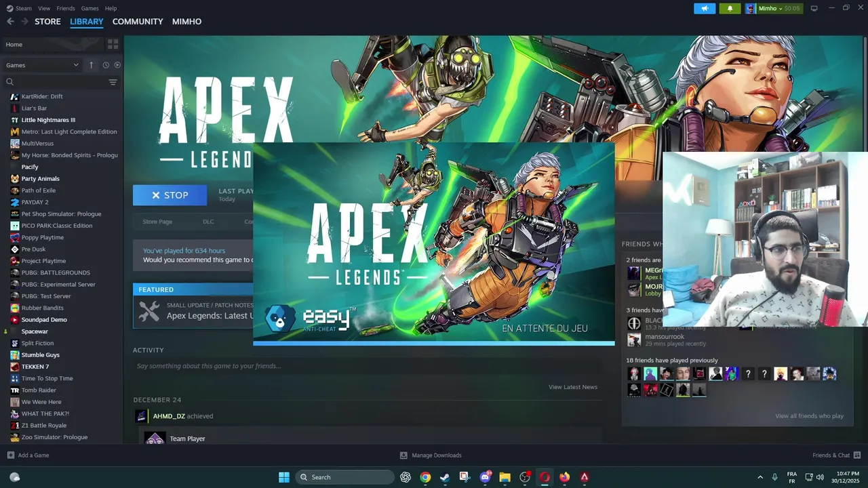The height and width of the screenshot is (488, 868).
Task: Select Poppy Playtime in list
Action: (43, 237)
